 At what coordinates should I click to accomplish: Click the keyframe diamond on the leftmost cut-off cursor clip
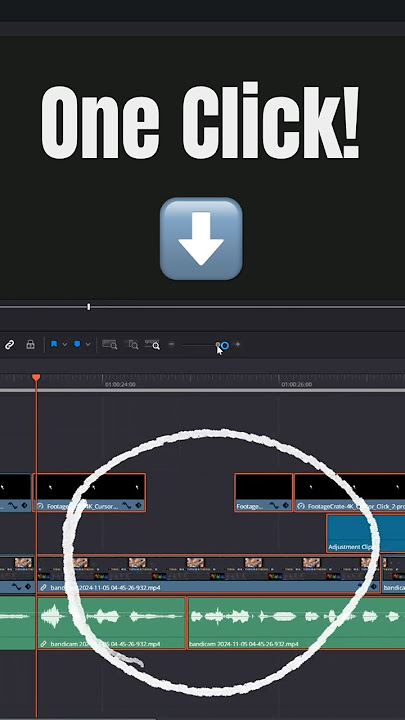(24, 506)
